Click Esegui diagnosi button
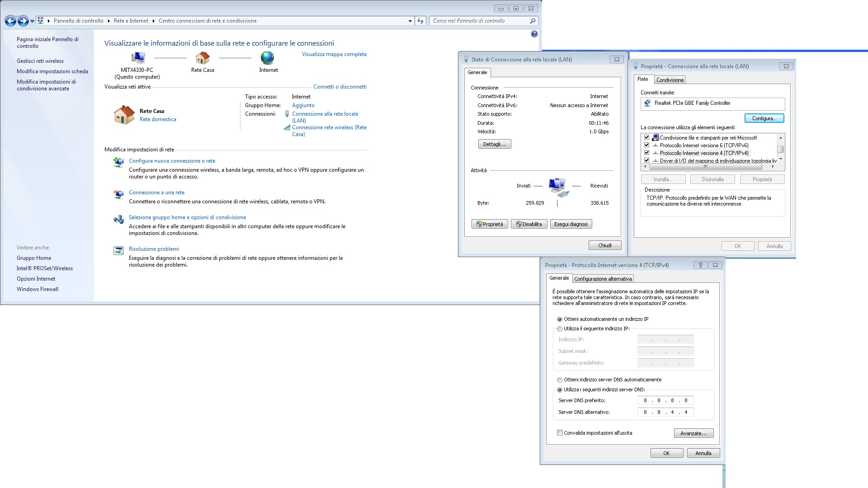Image resolution: width=868 pixels, height=488 pixels. (571, 224)
